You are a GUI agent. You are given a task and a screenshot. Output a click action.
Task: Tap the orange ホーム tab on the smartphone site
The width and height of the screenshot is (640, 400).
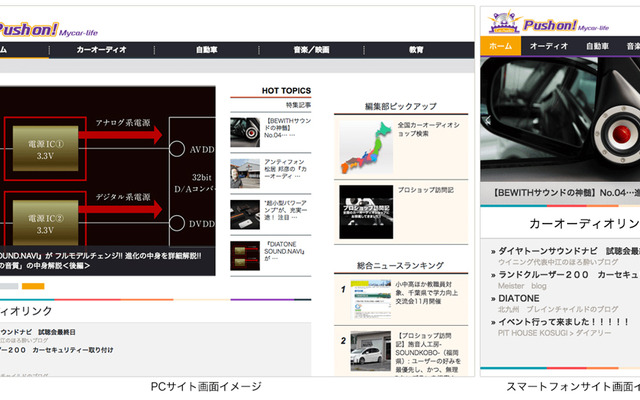tap(500, 46)
